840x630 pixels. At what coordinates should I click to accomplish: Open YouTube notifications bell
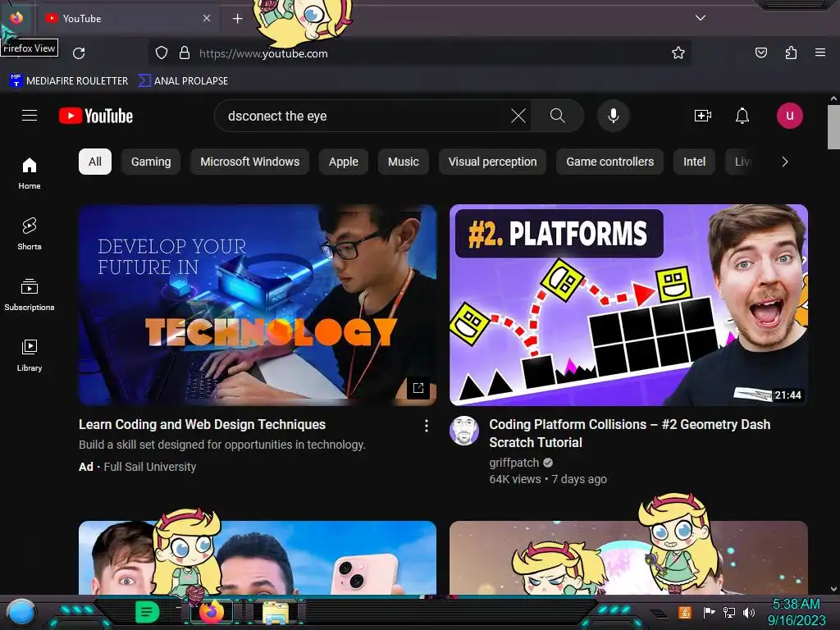click(742, 116)
